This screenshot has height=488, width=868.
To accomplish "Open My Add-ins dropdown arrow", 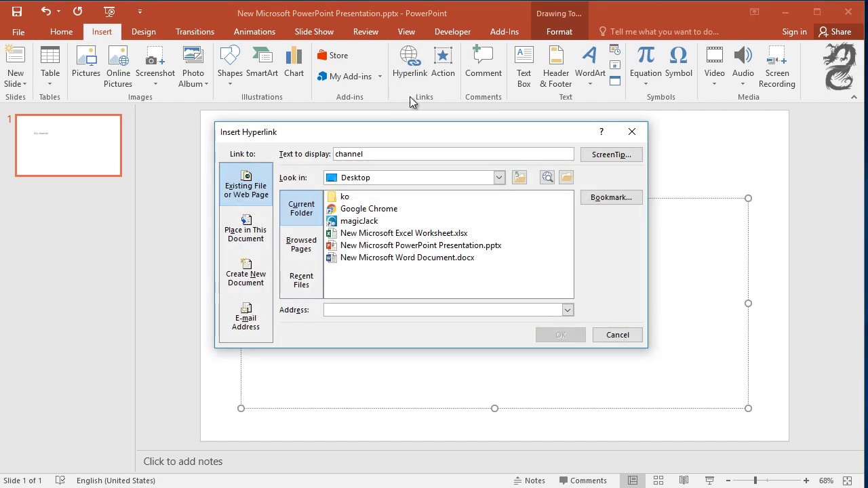I will pyautogui.click(x=380, y=77).
